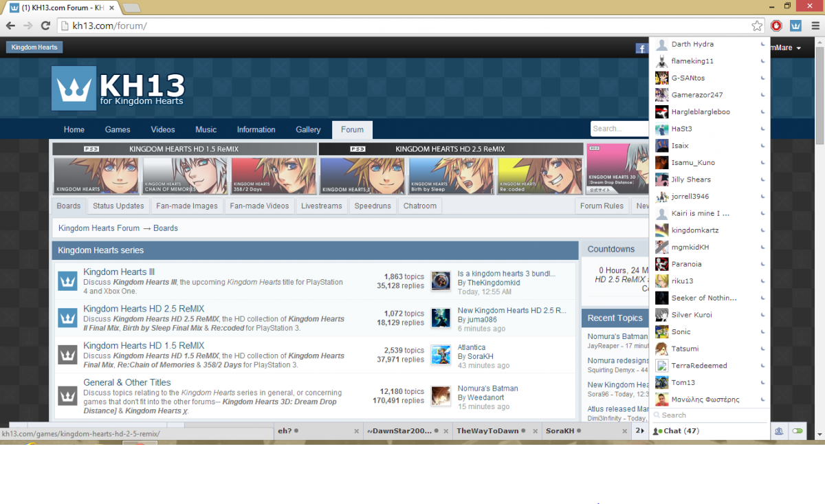Open the Atlantica last post link
Viewport: 825px width, 504px height.
472,347
